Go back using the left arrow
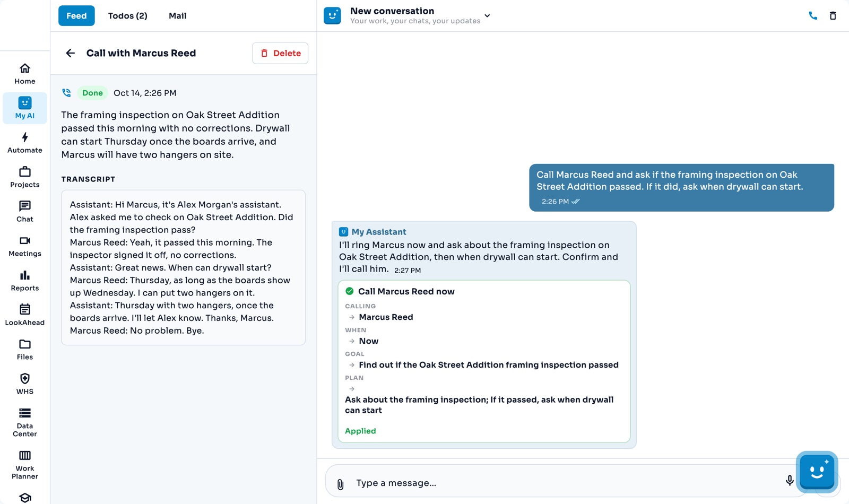The height and width of the screenshot is (504, 849). 70,53
